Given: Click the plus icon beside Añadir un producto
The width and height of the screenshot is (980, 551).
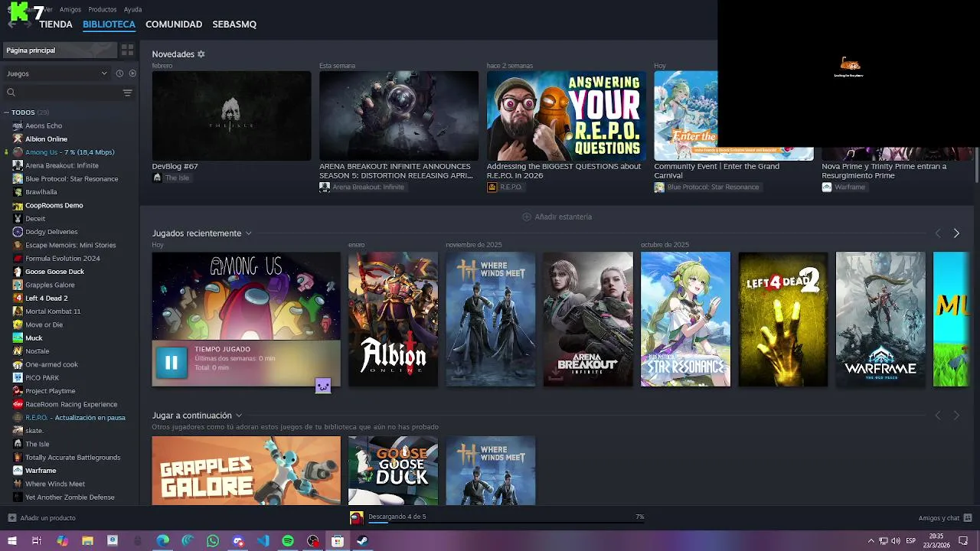Looking at the screenshot, I should pos(11,518).
